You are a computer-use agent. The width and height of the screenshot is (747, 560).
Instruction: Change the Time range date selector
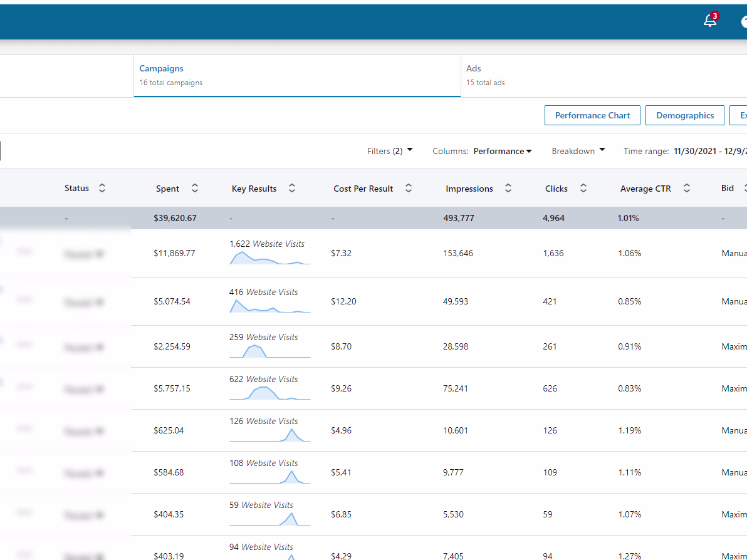click(x=709, y=151)
